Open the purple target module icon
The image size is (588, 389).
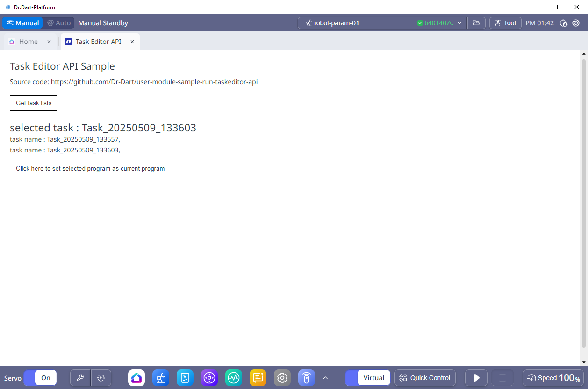click(x=209, y=378)
